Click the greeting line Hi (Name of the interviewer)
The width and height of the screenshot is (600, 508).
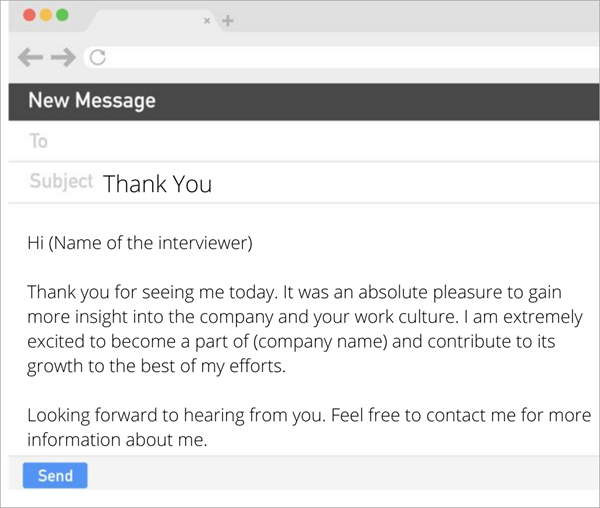pyautogui.click(x=140, y=243)
